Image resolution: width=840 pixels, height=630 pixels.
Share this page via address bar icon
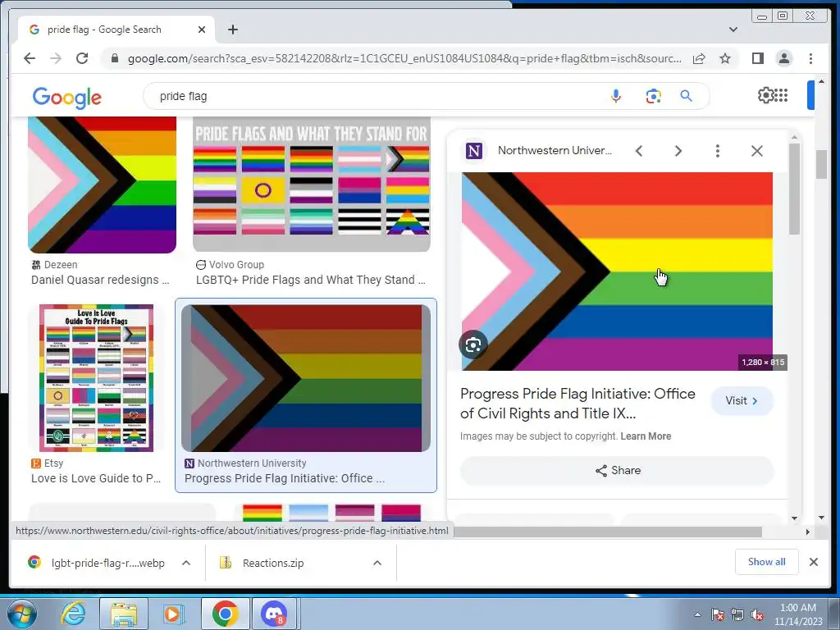(699, 58)
